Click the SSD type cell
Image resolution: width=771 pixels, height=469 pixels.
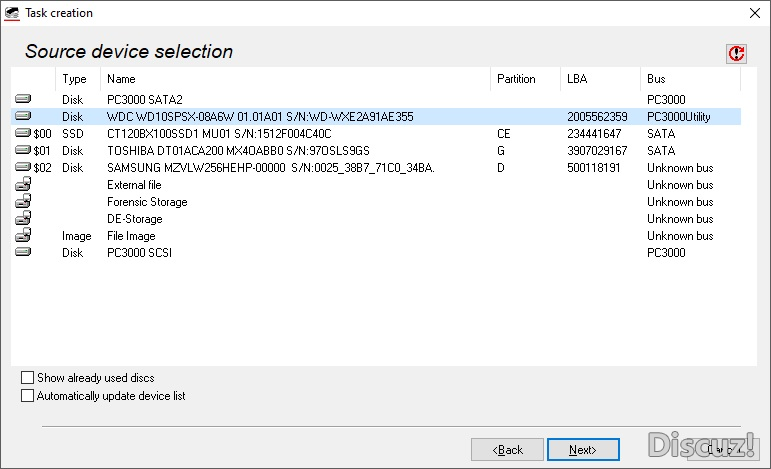click(x=73, y=134)
